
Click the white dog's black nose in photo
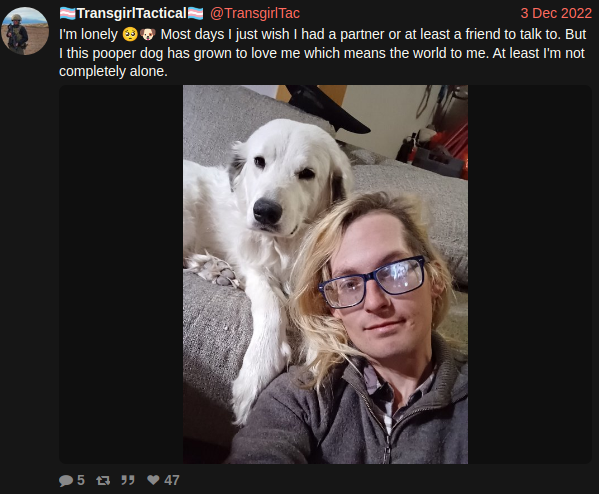click(267, 211)
